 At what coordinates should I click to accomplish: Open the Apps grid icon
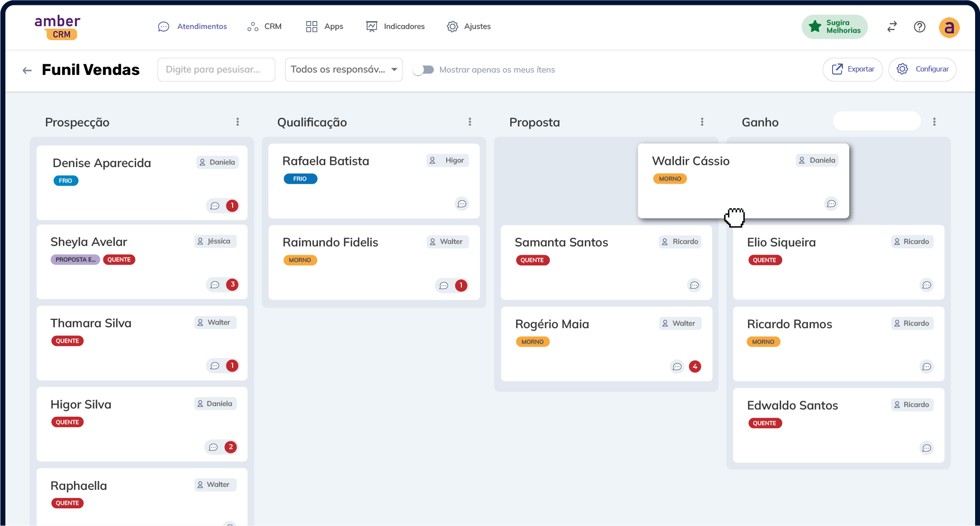pos(311,26)
